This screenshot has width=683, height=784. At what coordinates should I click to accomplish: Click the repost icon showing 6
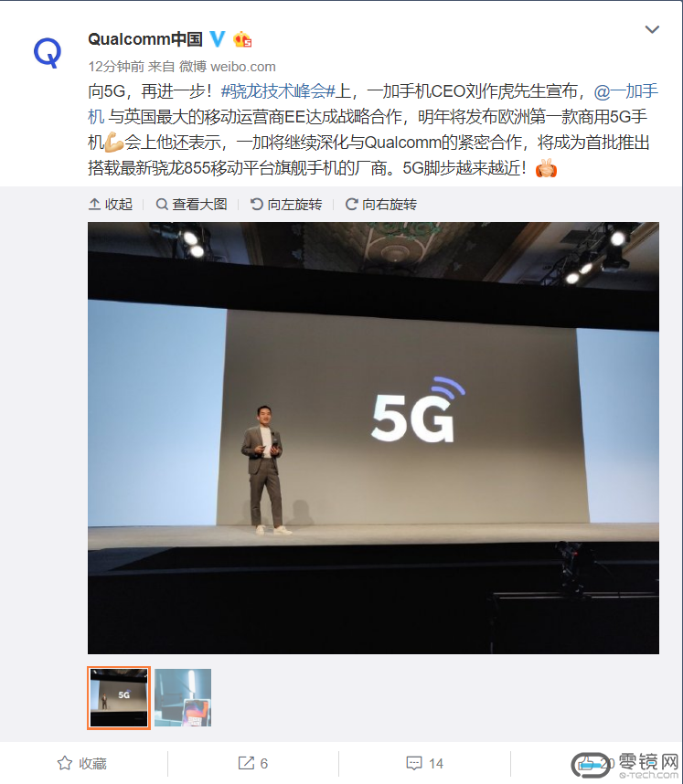[x=246, y=763]
